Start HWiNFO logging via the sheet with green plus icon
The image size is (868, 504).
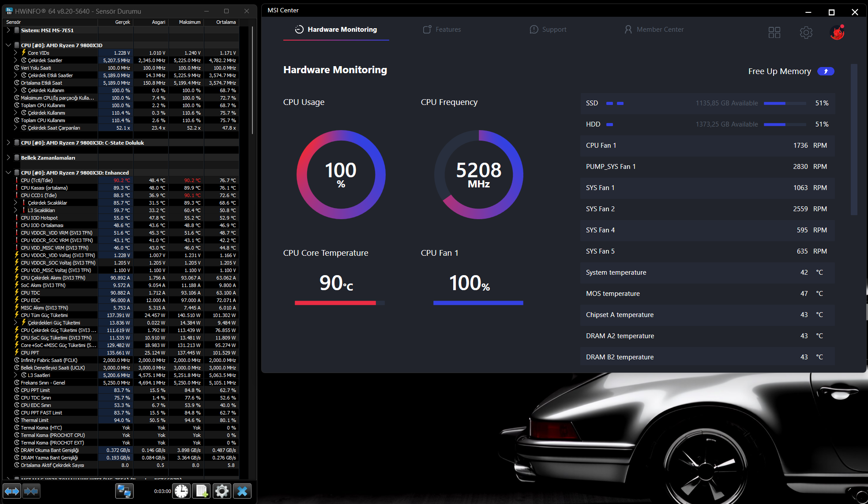point(202,491)
